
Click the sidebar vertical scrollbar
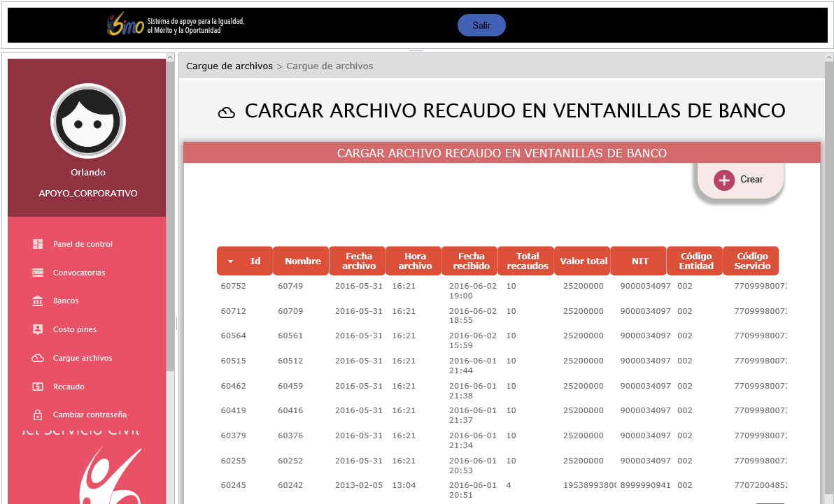pos(169,210)
